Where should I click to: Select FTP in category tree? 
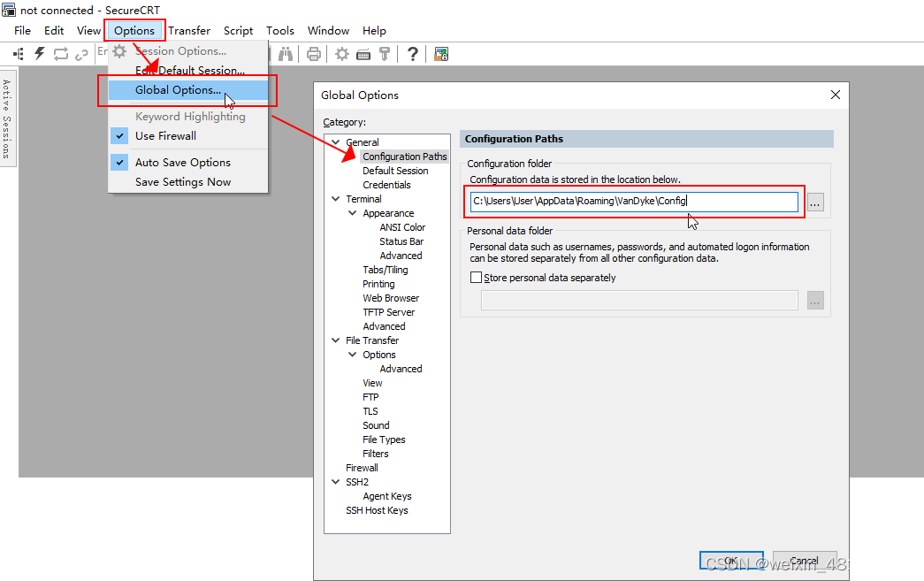coord(370,396)
